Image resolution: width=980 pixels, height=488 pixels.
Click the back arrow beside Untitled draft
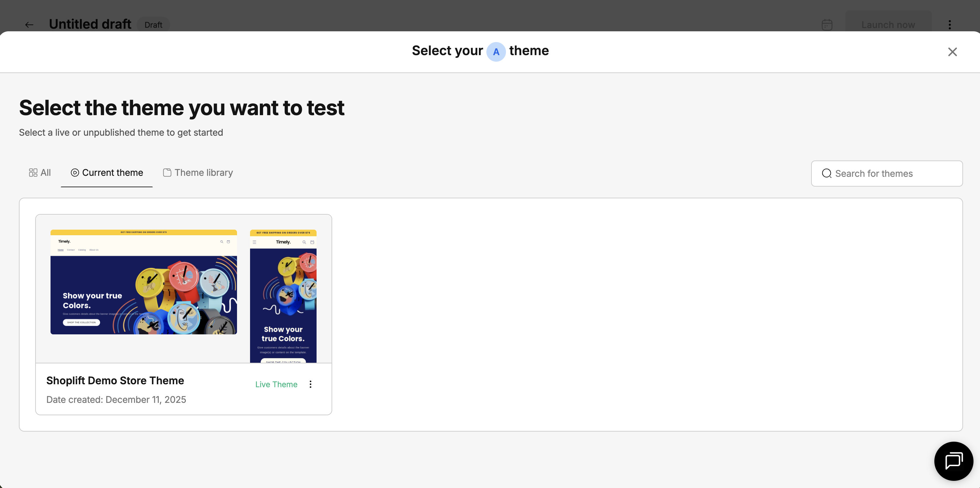29,25
